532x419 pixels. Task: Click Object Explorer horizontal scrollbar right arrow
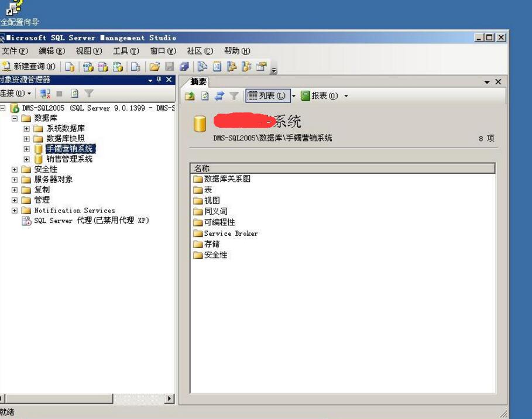(169, 399)
